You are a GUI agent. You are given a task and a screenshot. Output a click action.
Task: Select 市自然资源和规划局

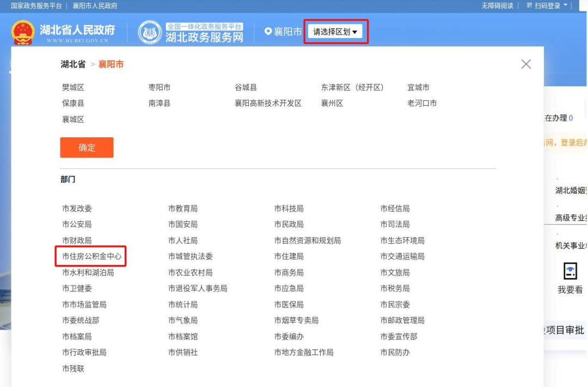click(308, 240)
